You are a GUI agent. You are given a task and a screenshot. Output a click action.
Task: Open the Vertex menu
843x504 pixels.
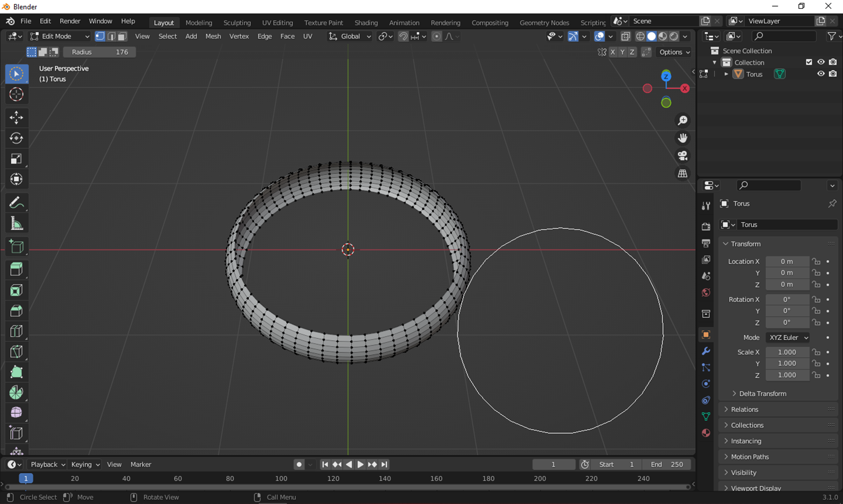coord(239,36)
